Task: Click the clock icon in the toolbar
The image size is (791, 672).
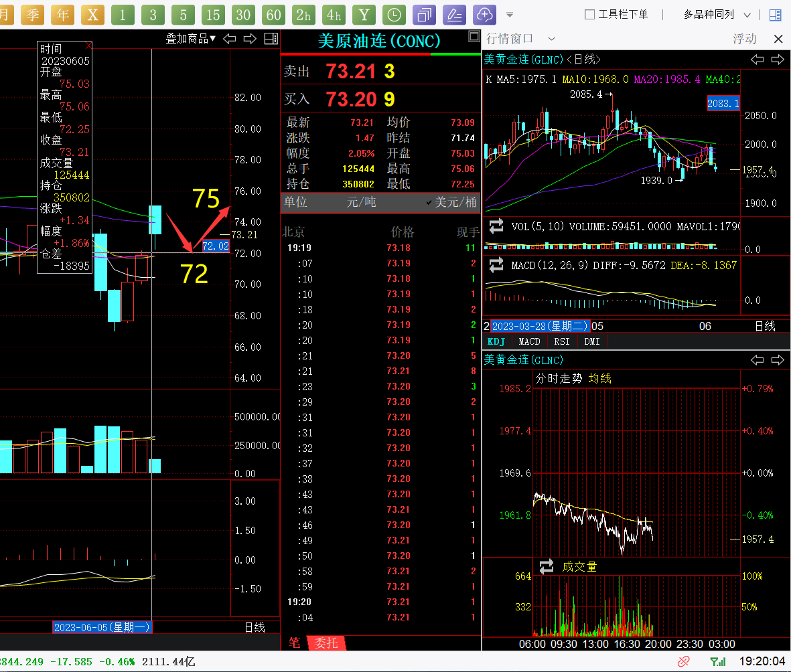Action: click(x=394, y=14)
